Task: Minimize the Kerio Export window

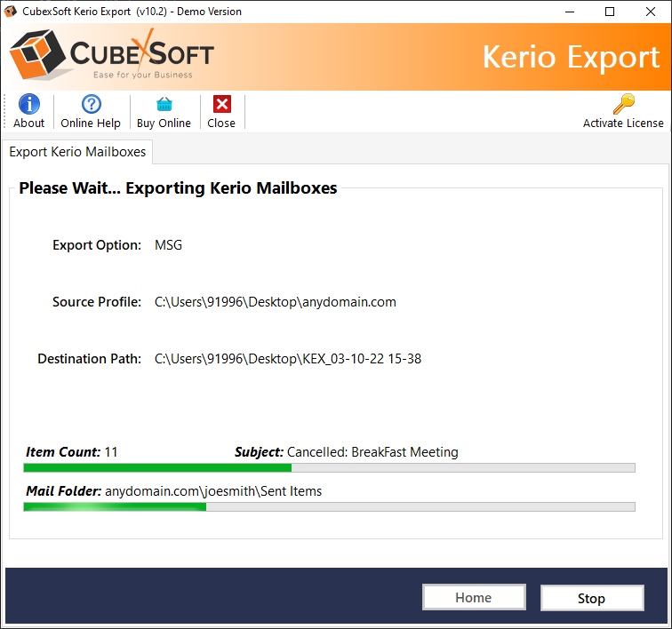Action: pyautogui.click(x=569, y=12)
